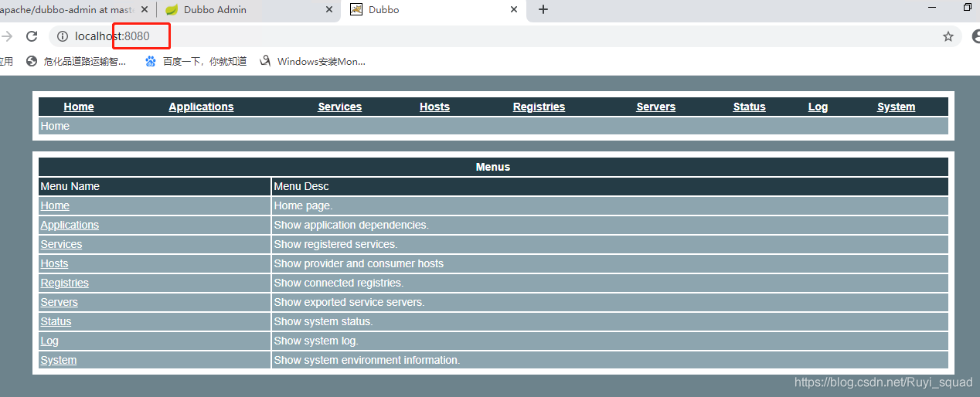Open Log in the top navigation bar

[x=818, y=107]
